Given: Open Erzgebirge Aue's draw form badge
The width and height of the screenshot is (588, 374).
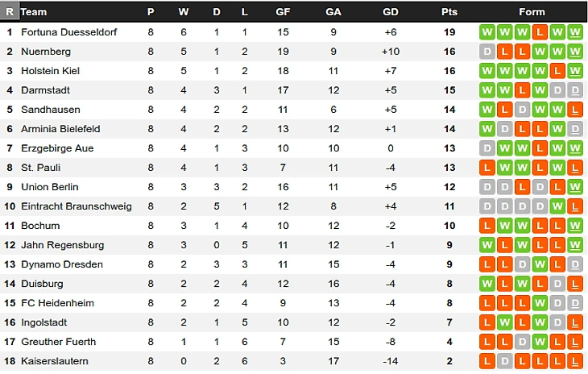Looking at the screenshot, I should pos(487,148).
